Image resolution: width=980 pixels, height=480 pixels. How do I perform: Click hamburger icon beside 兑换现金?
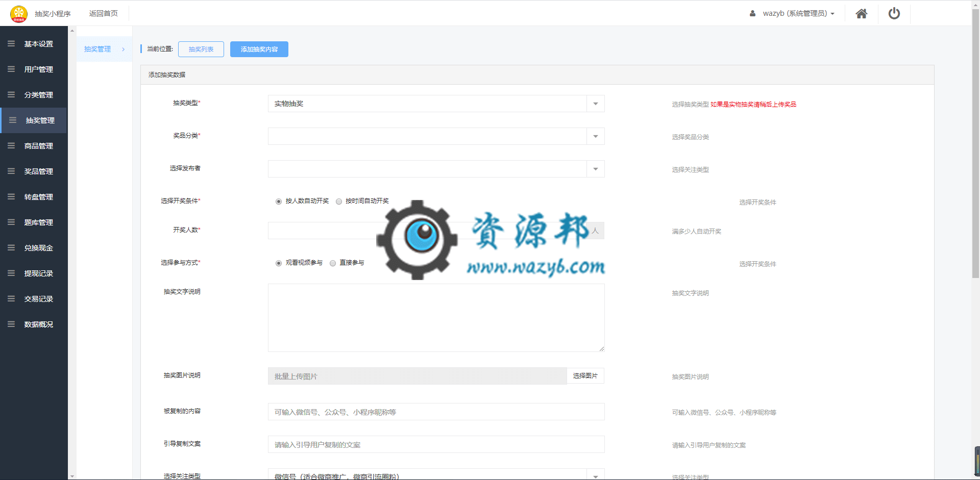[x=11, y=248]
